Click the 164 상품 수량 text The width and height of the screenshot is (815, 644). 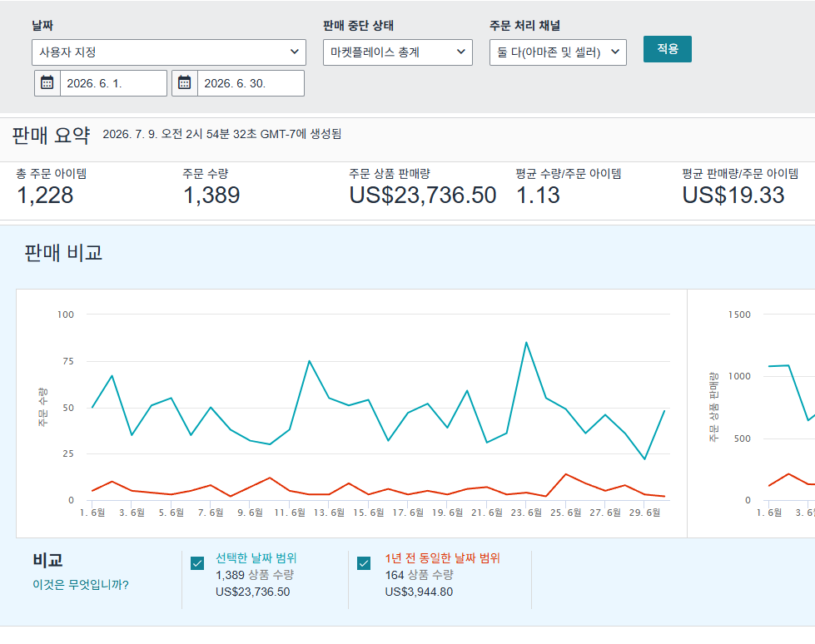tap(420, 575)
